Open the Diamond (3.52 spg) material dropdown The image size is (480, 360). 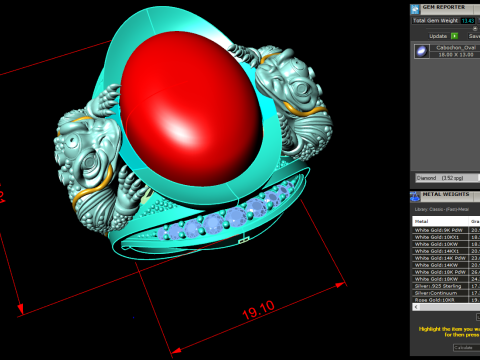(x=448, y=178)
